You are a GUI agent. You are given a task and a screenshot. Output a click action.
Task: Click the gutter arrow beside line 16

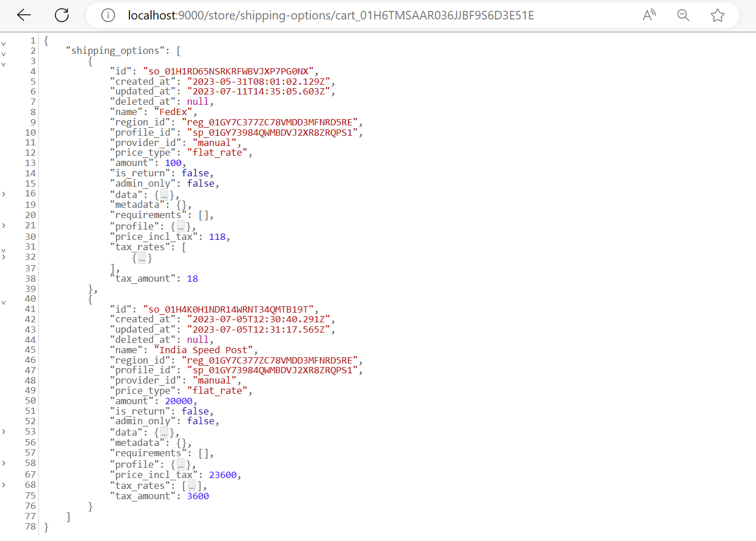[4, 194]
